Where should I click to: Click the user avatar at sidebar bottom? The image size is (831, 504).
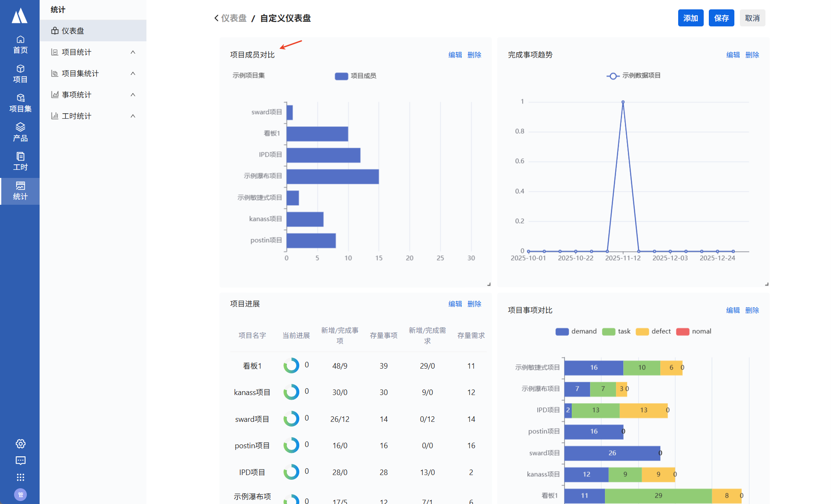click(20, 494)
